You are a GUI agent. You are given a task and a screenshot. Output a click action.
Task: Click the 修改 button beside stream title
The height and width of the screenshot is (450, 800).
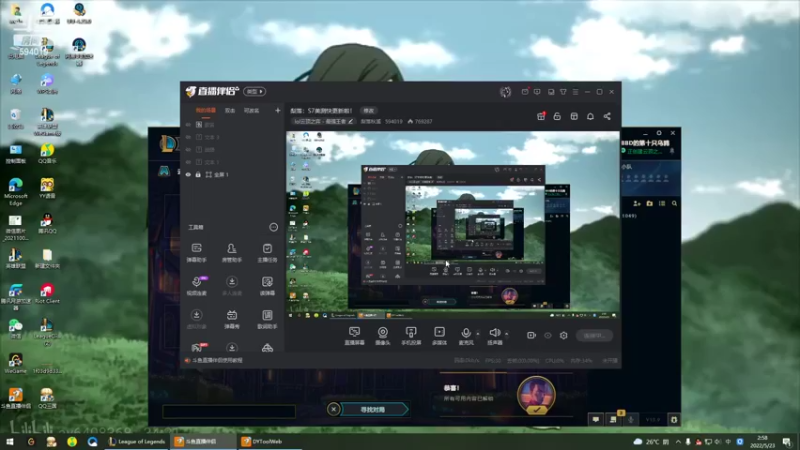(x=368, y=111)
